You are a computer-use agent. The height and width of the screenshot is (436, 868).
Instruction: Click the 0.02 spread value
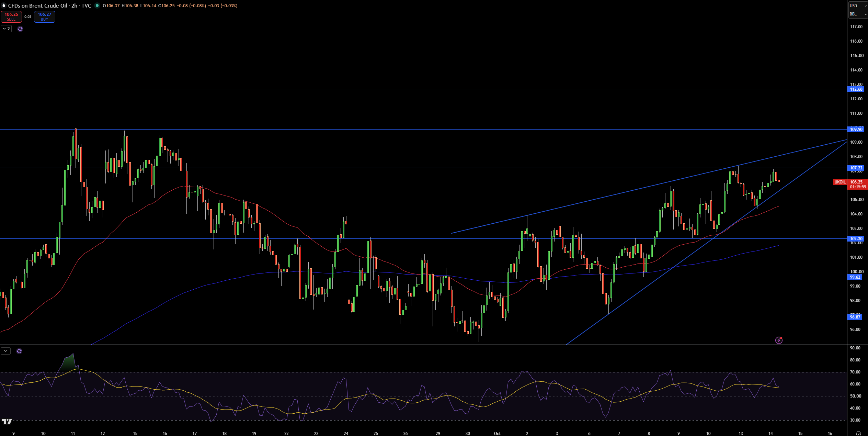point(28,16)
